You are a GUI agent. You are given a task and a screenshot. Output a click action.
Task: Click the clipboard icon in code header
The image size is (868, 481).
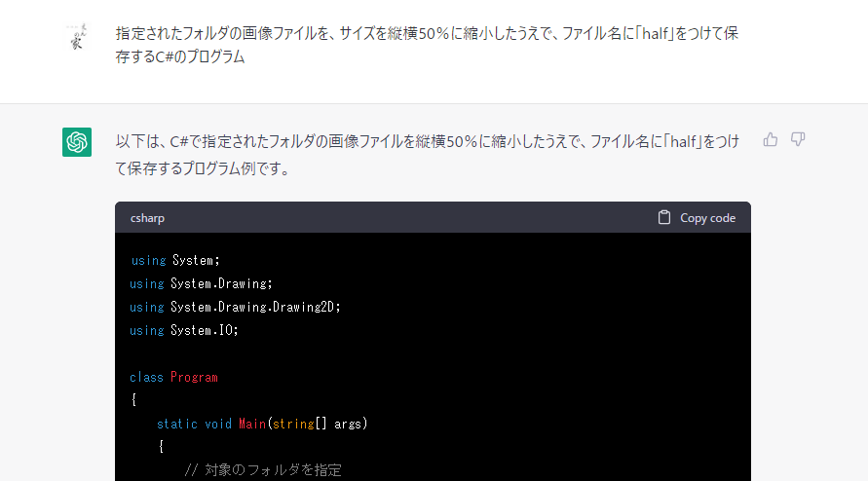(664, 217)
